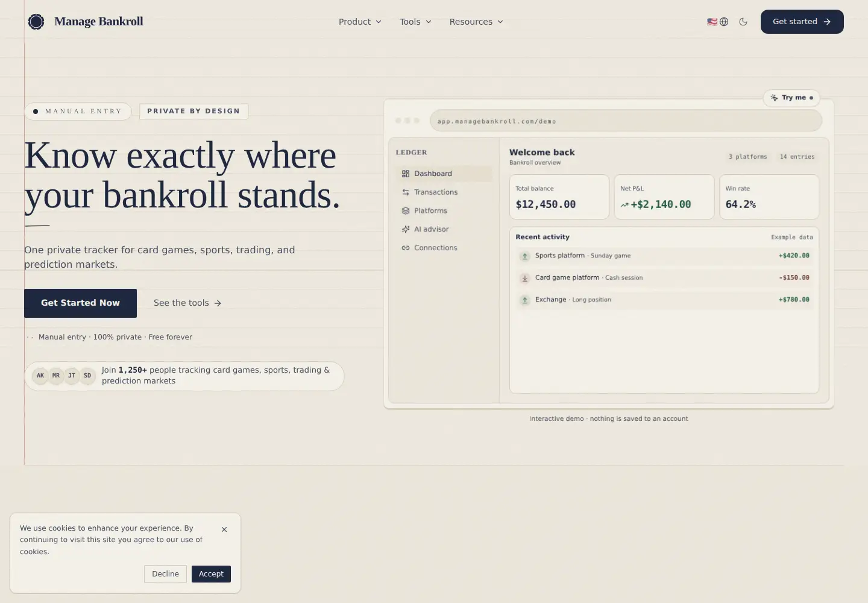868x603 pixels.
Task: Click the JT avatar
Action: 72,376
